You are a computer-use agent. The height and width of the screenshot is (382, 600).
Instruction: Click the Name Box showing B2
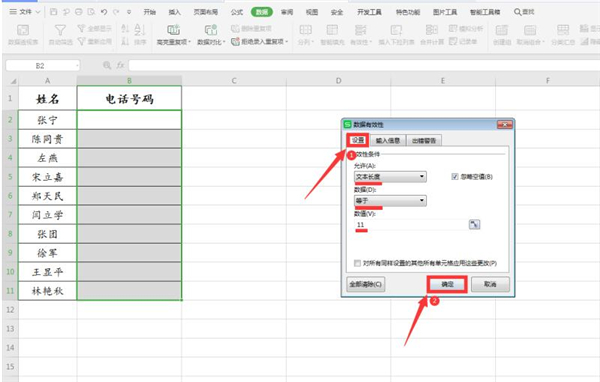(x=43, y=66)
